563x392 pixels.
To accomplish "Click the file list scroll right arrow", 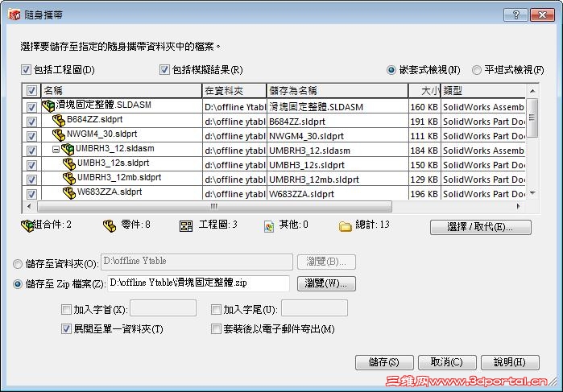I will 518,206.
